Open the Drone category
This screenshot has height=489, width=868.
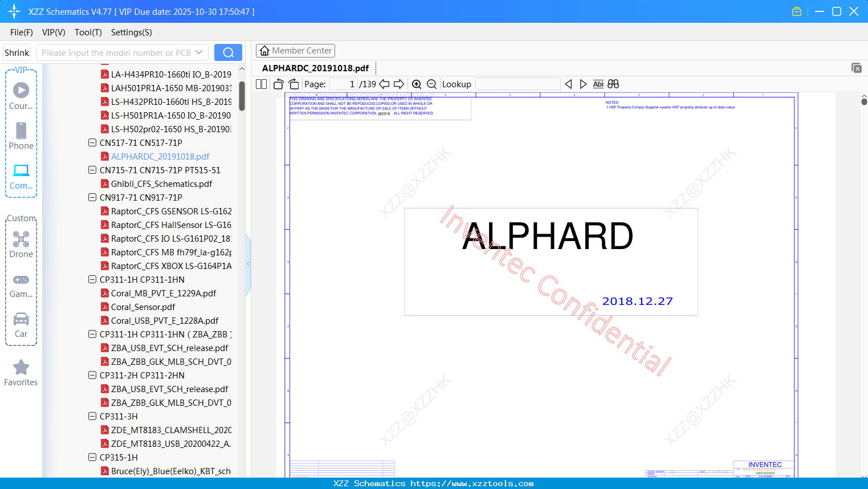[x=21, y=244]
